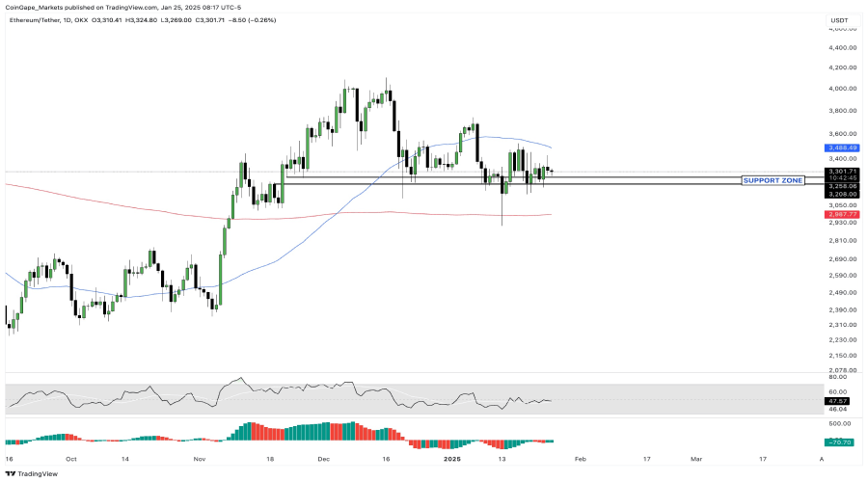Click the 3,208.00 support zone price tag
The width and height of the screenshot is (868, 482).
click(841, 194)
